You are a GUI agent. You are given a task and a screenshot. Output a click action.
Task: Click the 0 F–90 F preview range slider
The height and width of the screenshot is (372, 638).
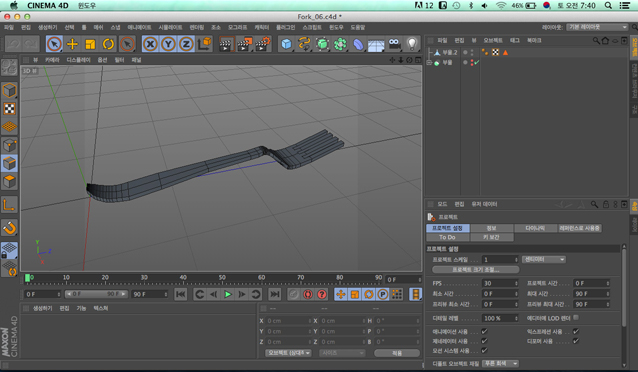click(x=96, y=294)
